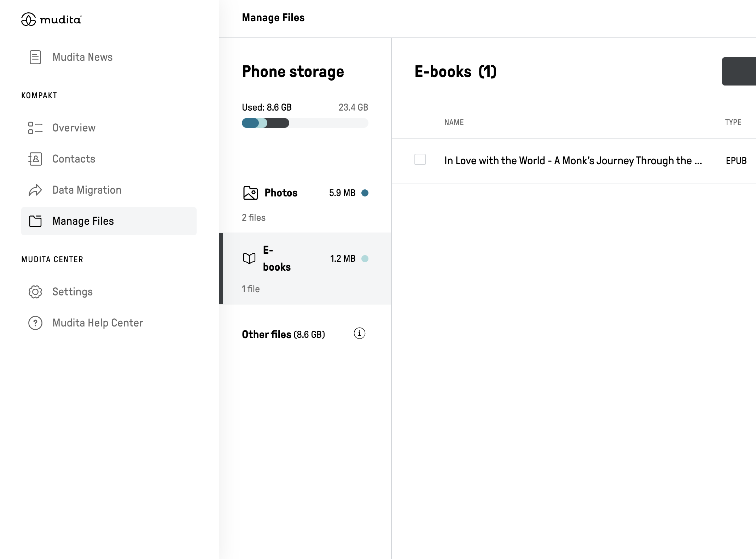The image size is (756, 559).
Task: Open Data Migration
Action: point(109,190)
